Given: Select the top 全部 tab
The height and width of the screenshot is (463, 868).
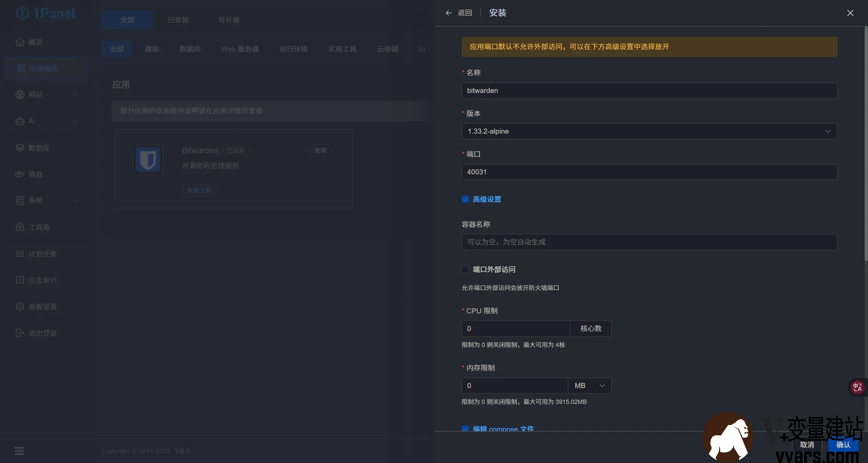Looking at the screenshot, I should (127, 20).
